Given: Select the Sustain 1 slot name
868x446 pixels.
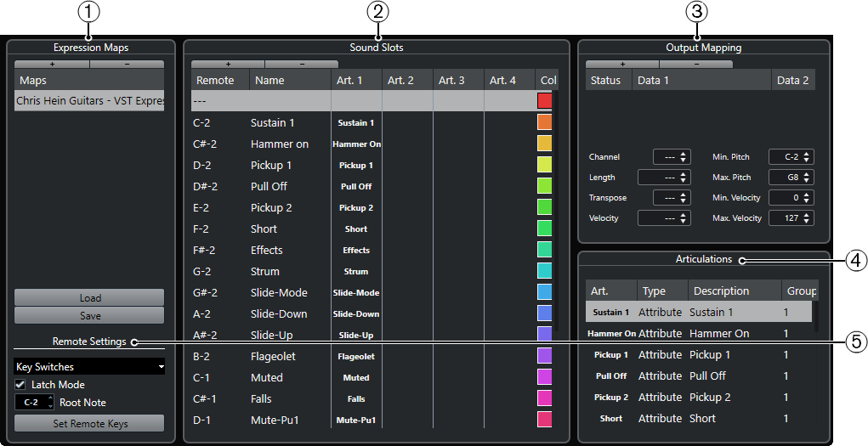Looking at the screenshot, I should pos(272,122).
